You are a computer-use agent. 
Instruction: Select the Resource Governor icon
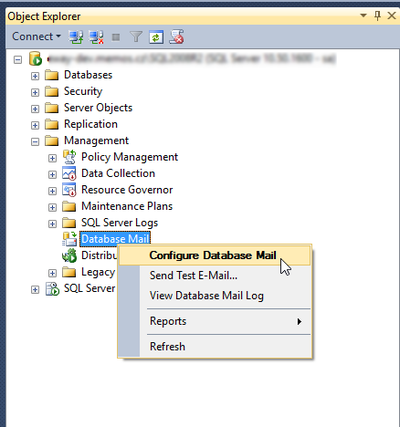pos(69,190)
